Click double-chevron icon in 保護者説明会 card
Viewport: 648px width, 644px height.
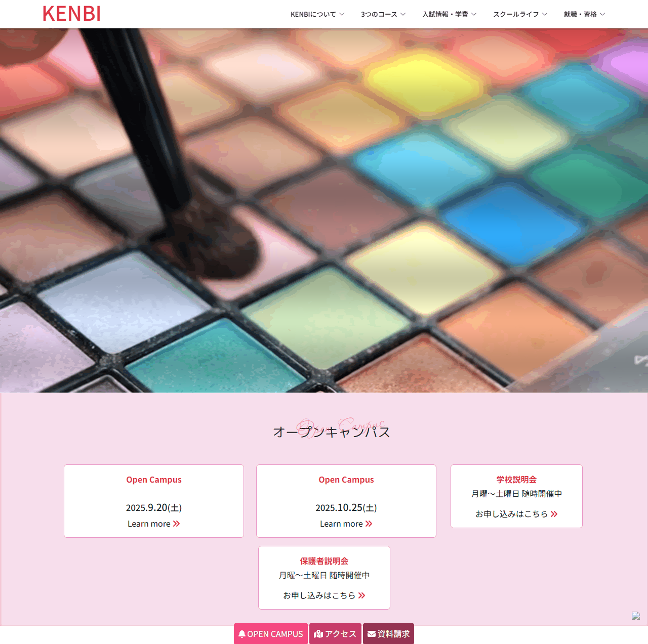click(361, 595)
